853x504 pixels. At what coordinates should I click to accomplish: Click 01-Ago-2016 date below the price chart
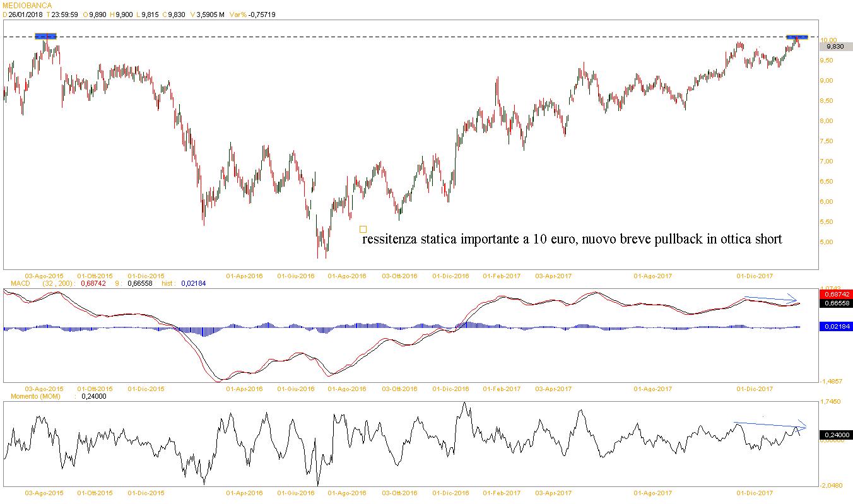pyautogui.click(x=348, y=276)
